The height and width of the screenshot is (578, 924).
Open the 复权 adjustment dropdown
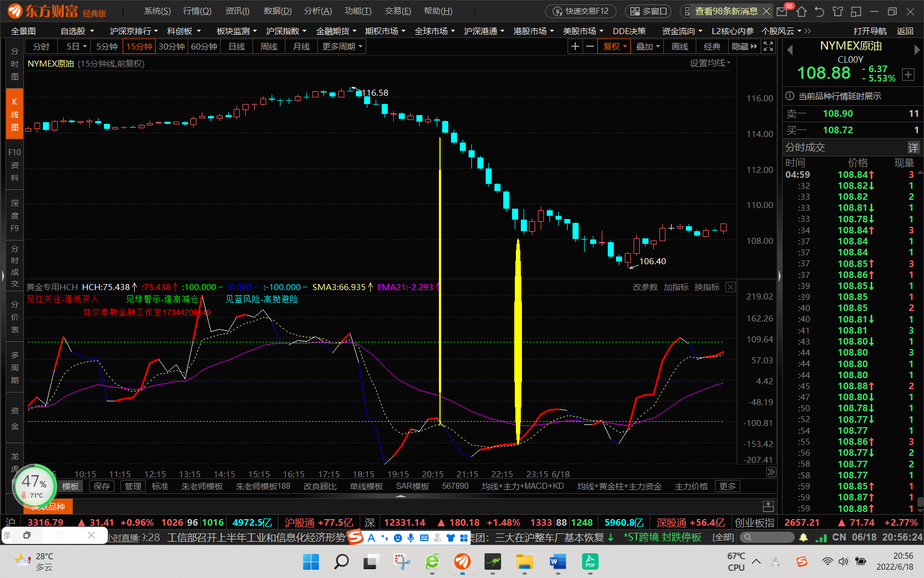tap(615, 47)
